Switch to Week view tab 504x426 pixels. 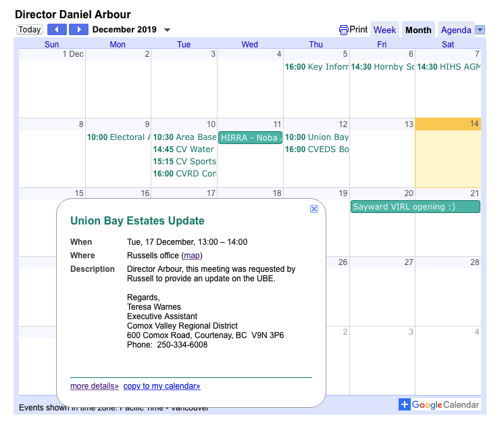pos(384,30)
